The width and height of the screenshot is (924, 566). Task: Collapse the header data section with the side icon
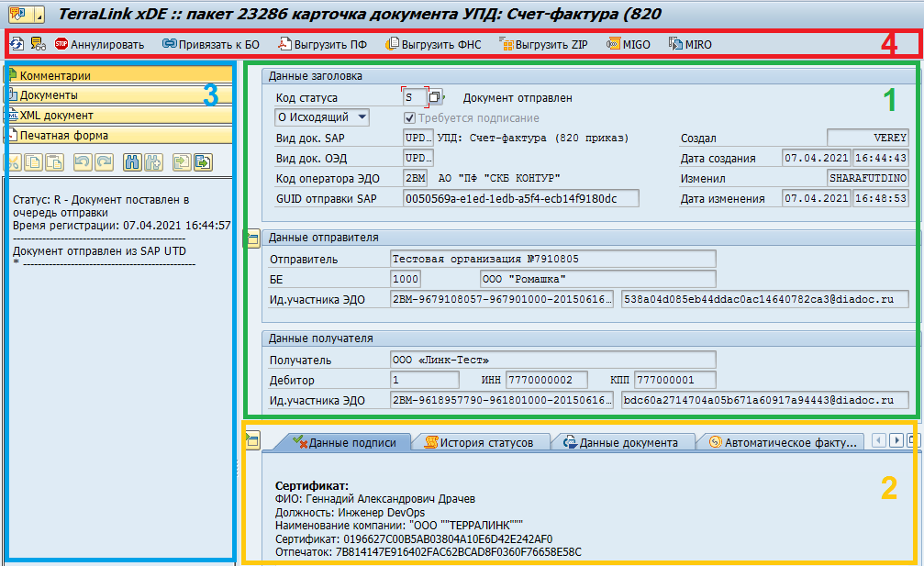250,239
